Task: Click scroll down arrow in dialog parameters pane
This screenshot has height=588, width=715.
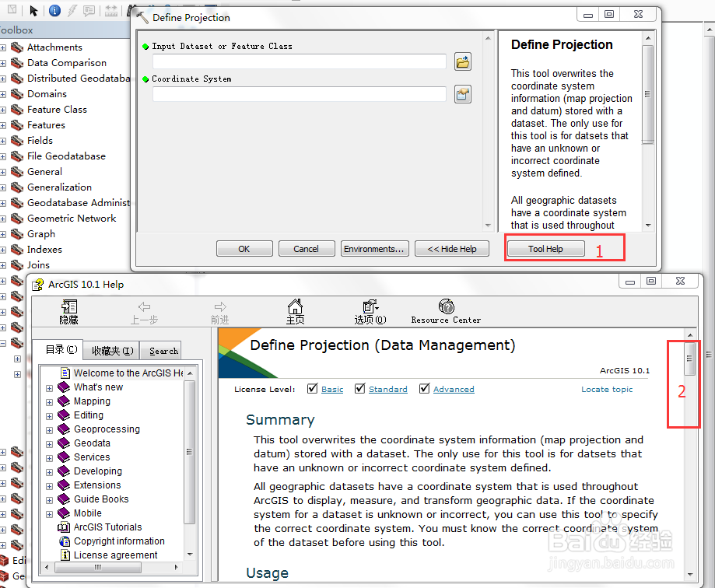Action: tap(488, 226)
